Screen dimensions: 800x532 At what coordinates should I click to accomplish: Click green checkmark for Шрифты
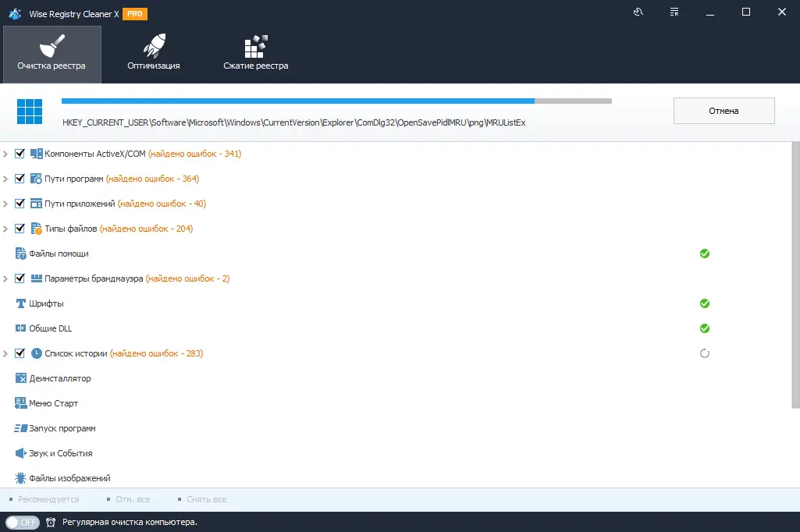click(705, 303)
